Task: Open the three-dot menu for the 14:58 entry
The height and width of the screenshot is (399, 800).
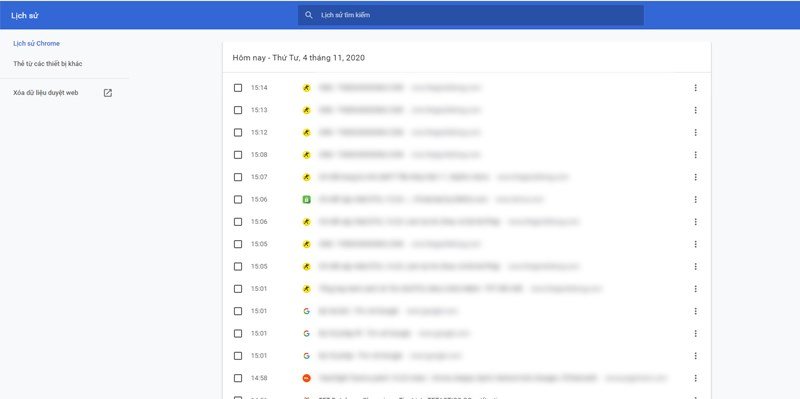Action: pos(695,378)
